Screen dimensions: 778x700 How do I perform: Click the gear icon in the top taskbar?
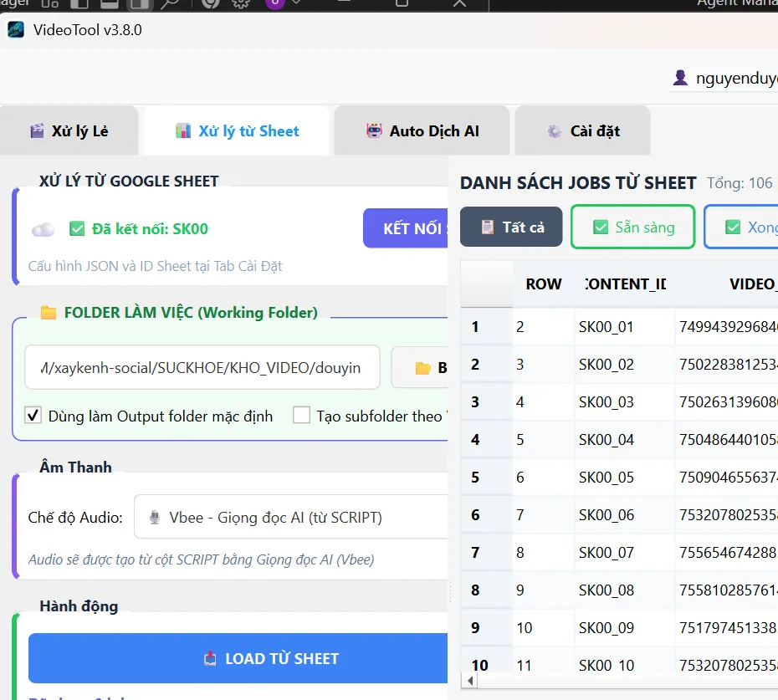(x=241, y=5)
